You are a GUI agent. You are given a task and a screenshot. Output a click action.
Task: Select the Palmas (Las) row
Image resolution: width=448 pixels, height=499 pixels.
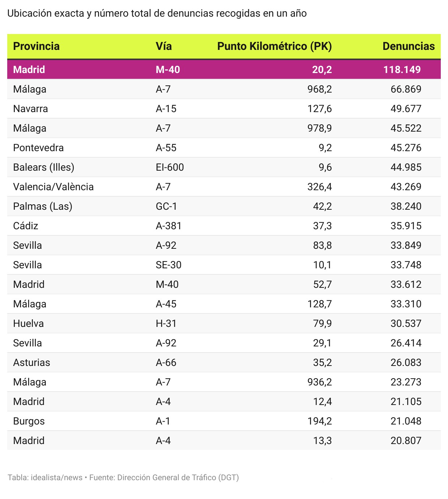tap(224, 206)
